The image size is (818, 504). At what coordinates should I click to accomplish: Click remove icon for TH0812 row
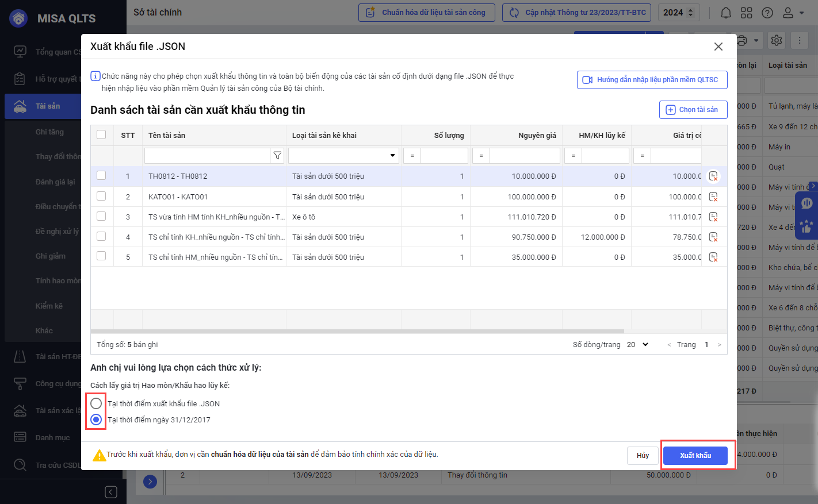pos(713,176)
